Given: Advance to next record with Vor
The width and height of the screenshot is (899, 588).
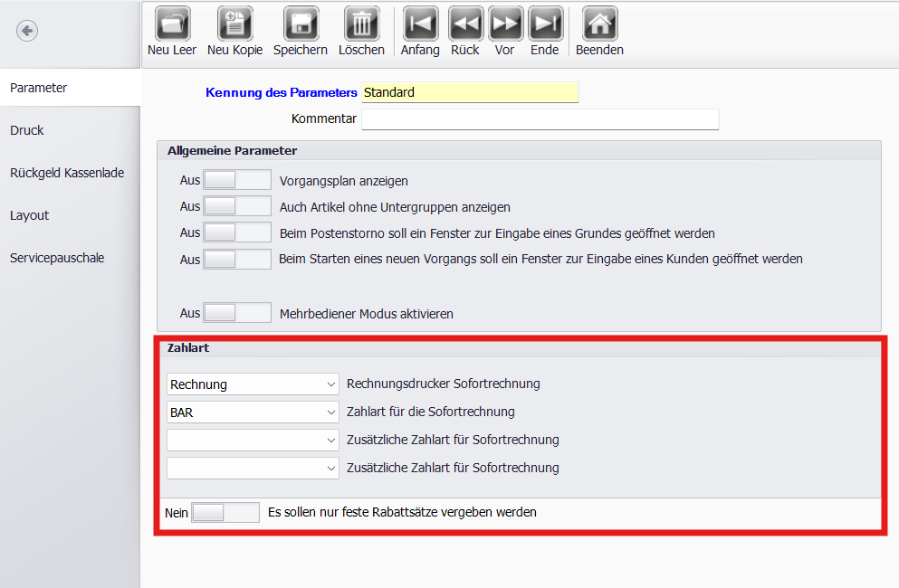Looking at the screenshot, I should (x=505, y=24).
